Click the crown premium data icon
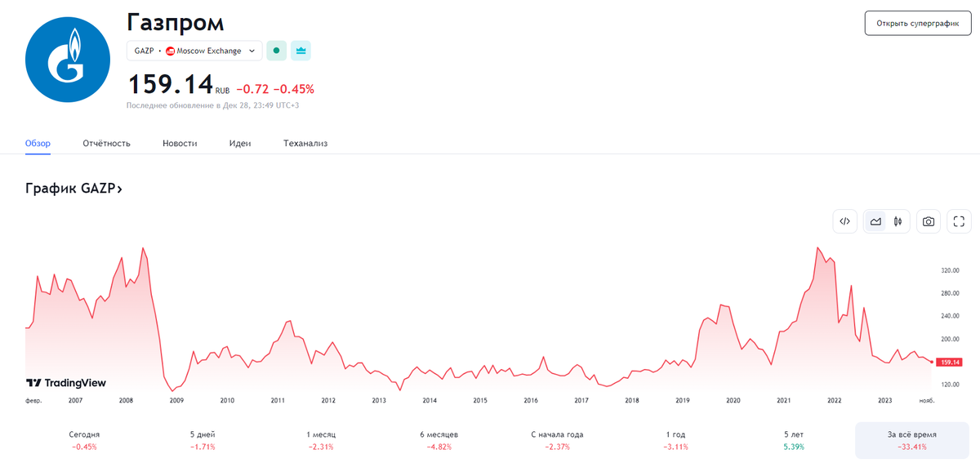The height and width of the screenshot is (463, 980). 301,51
